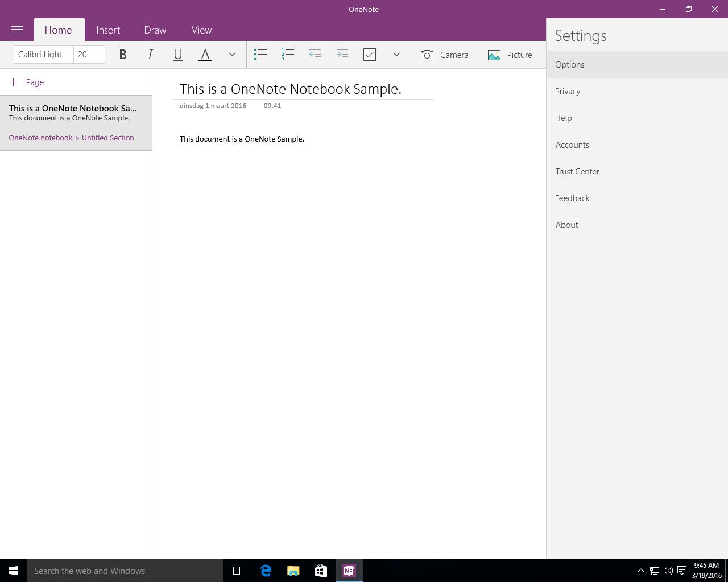Switch to the Draw tab
Screen dimensions: 728x582
[x=155, y=30]
